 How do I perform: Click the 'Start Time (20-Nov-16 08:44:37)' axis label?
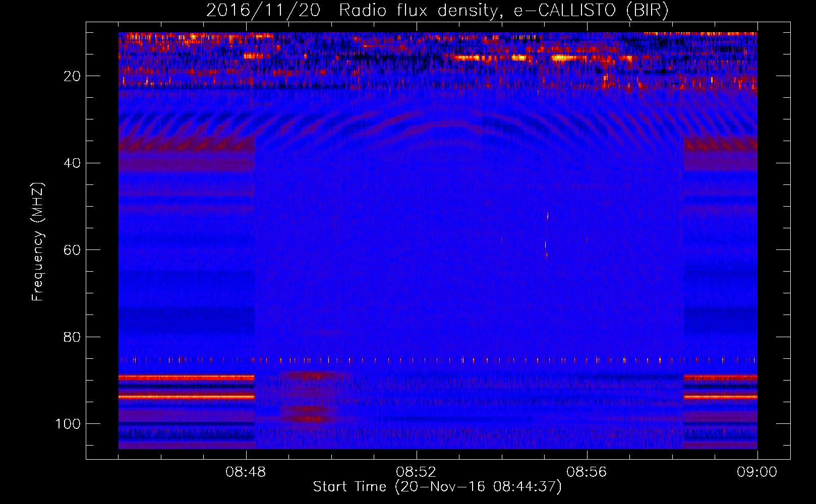coord(437,487)
